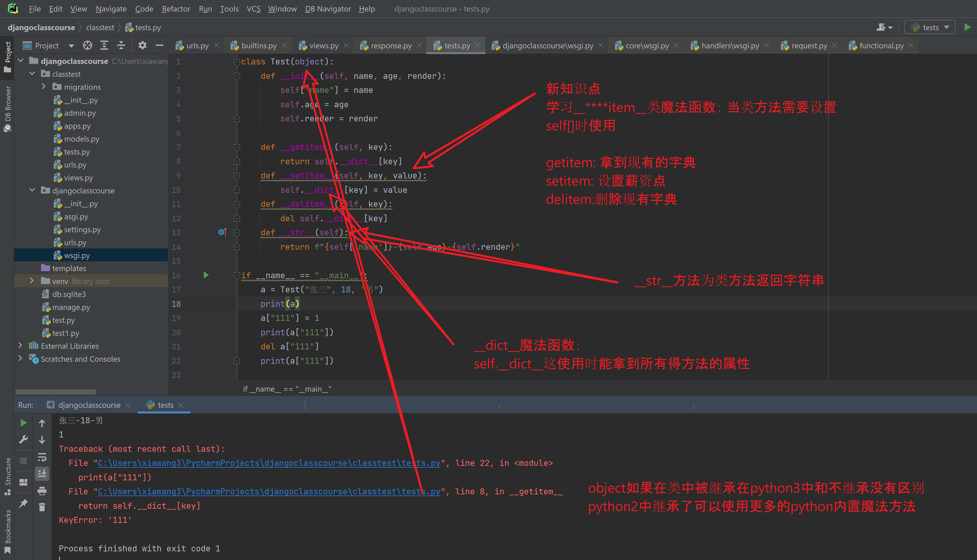Expand the migrations folder
This screenshot has height=560, width=977.
43,87
